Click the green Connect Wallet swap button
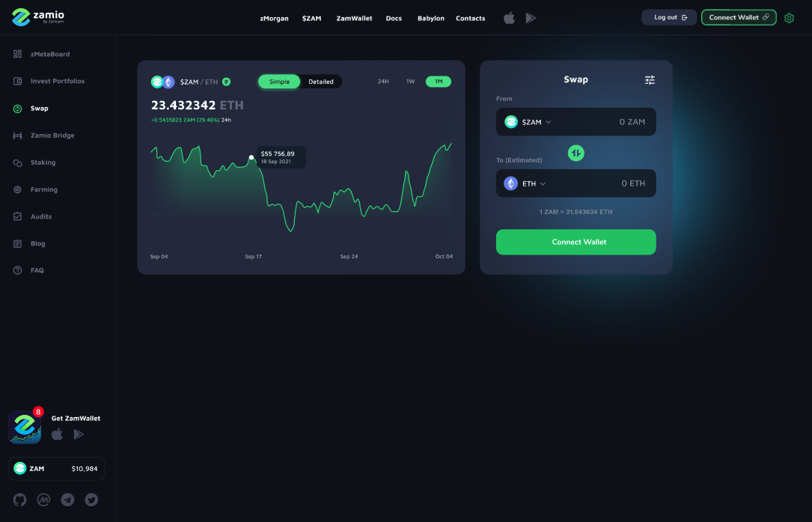Viewport: 812px width, 522px height. [x=576, y=242]
